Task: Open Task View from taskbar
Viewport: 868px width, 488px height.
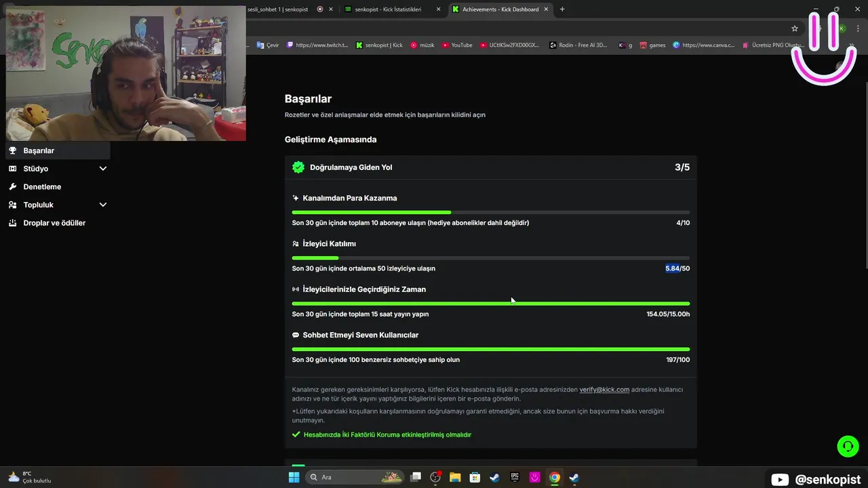Action: [416, 477]
